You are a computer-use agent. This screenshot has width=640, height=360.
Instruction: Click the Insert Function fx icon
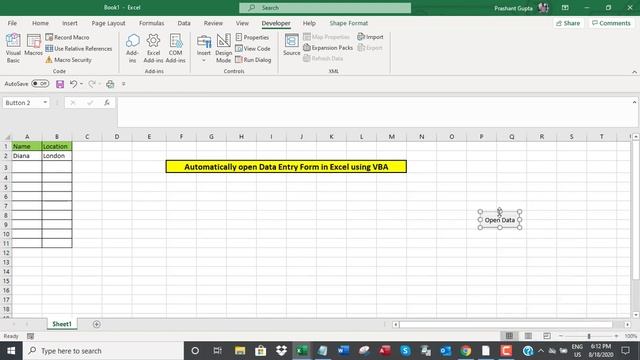pyautogui.click(x=107, y=103)
